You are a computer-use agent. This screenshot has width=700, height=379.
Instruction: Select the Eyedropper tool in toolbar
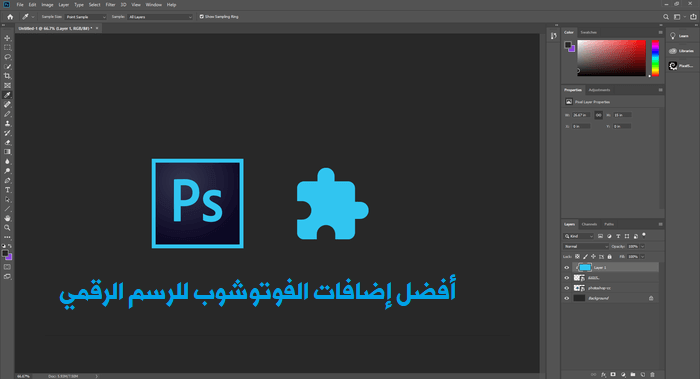[x=7, y=95]
